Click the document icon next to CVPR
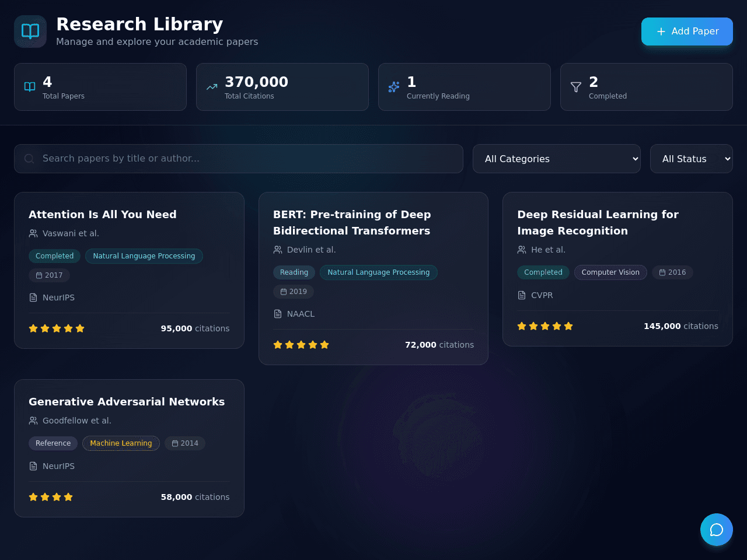This screenshot has width=747, height=560. point(522,295)
